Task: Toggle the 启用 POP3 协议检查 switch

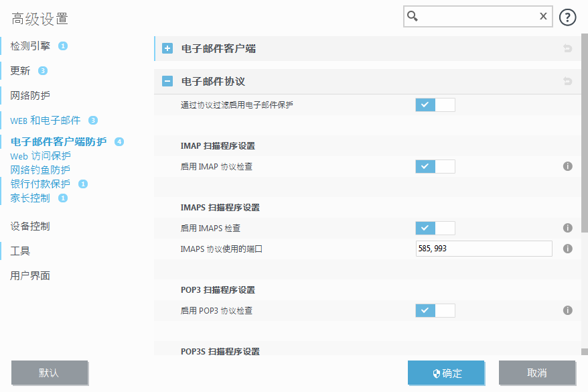Action: [435, 310]
